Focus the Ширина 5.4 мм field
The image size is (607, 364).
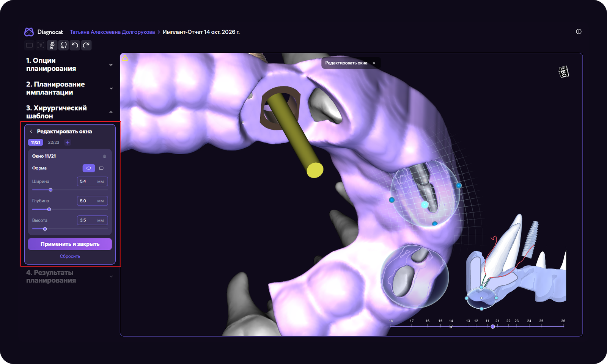coord(92,181)
